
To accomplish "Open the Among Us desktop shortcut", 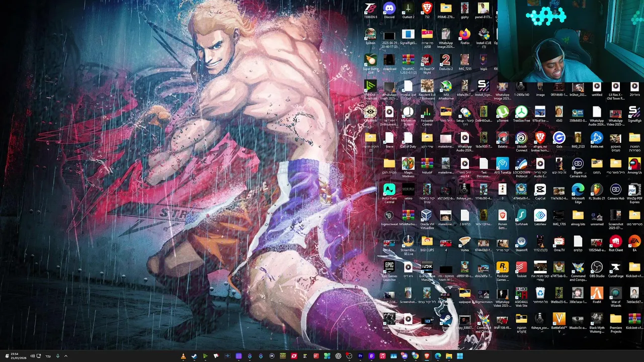I will point(634,166).
